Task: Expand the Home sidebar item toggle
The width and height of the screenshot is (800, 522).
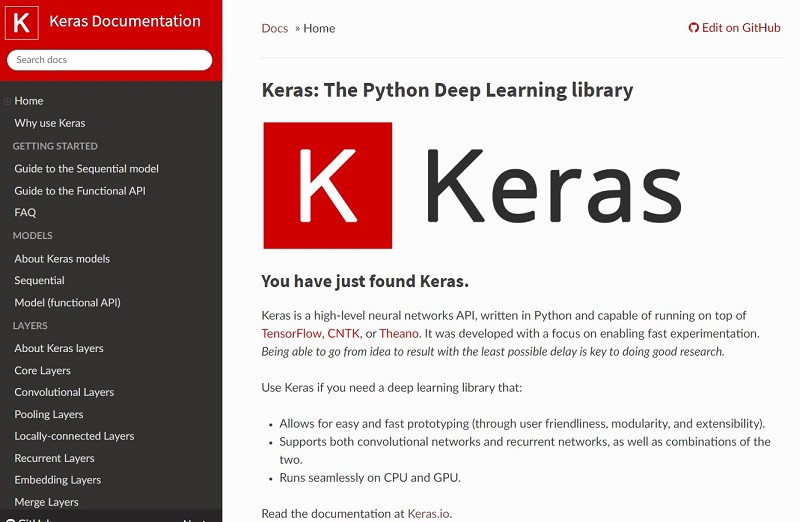Action: pos(7,101)
